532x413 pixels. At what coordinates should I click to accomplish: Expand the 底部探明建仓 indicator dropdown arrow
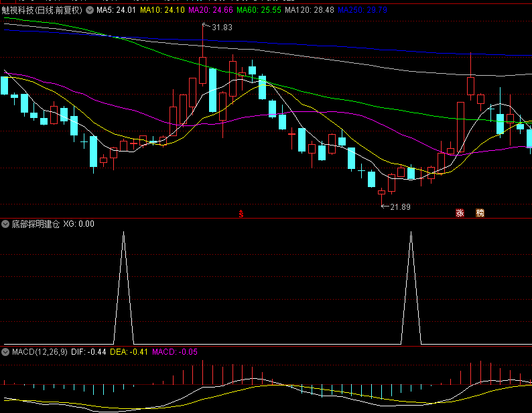(5, 224)
